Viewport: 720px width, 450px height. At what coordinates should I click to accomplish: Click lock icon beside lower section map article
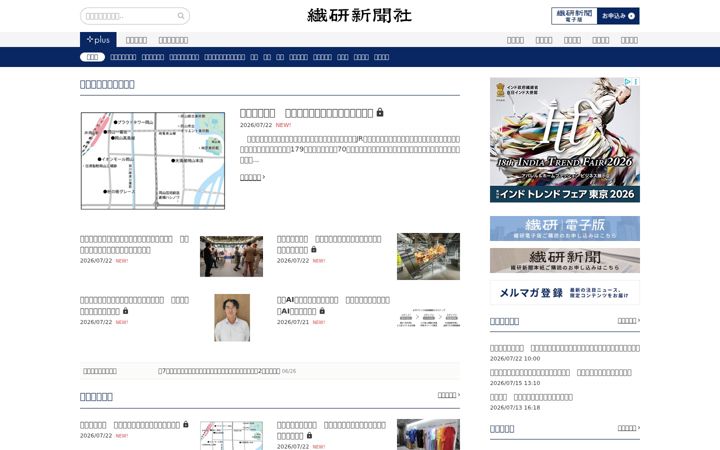(x=186, y=424)
